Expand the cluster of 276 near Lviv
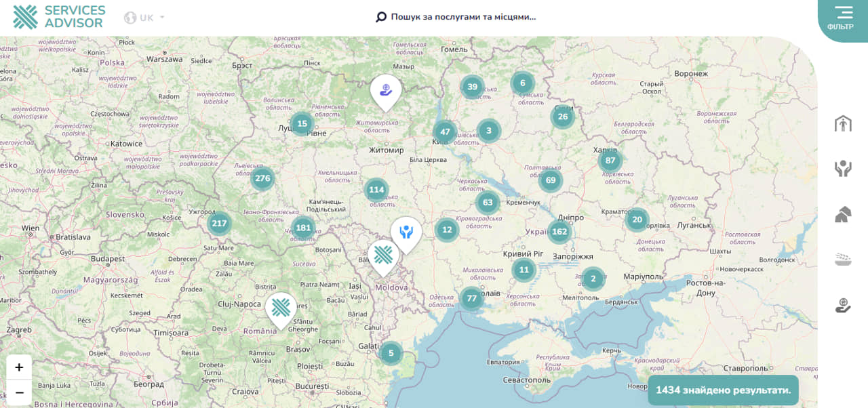868x408 pixels. coord(262,179)
